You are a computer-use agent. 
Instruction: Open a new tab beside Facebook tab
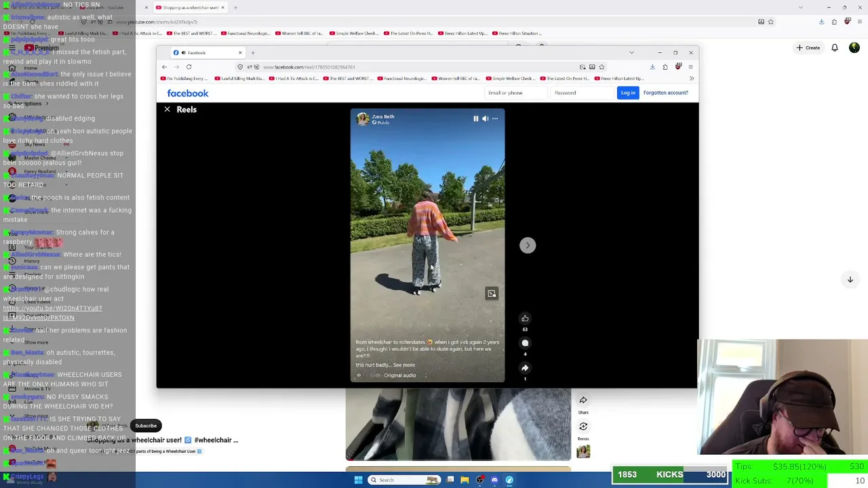252,53
